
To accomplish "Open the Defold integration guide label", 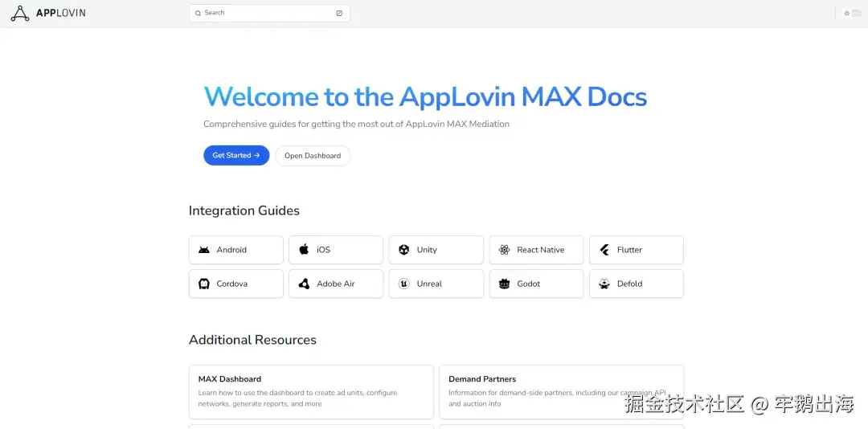I will 630,284.
